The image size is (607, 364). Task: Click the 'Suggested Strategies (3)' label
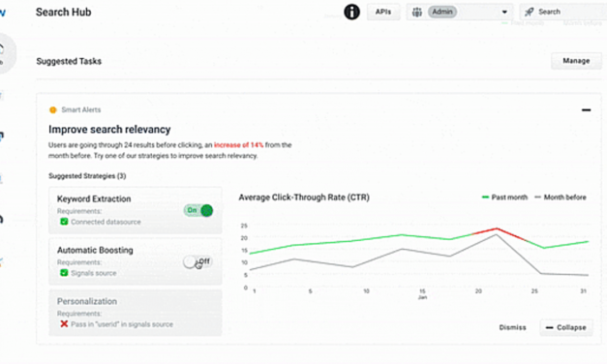tap(87, 176)
